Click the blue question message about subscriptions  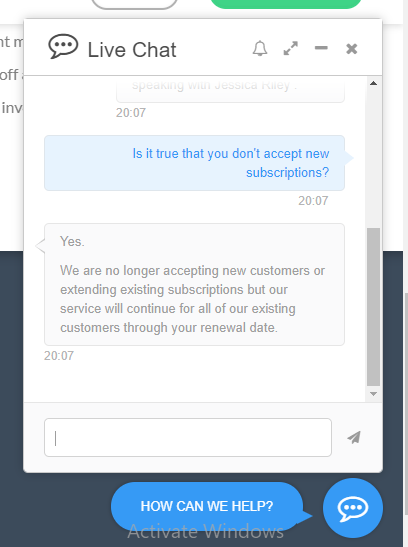195,163
